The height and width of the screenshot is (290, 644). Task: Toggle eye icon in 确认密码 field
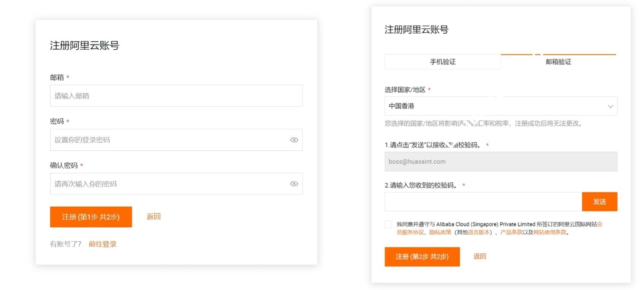coord(294,184)
